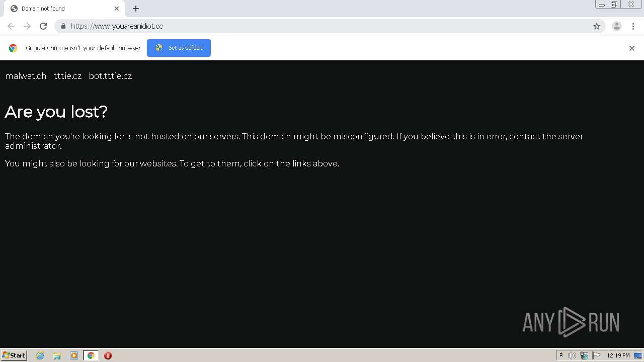Click the text 'click on the links above'
The height and width of the screenshot is (362, 644).
(290, 163)
